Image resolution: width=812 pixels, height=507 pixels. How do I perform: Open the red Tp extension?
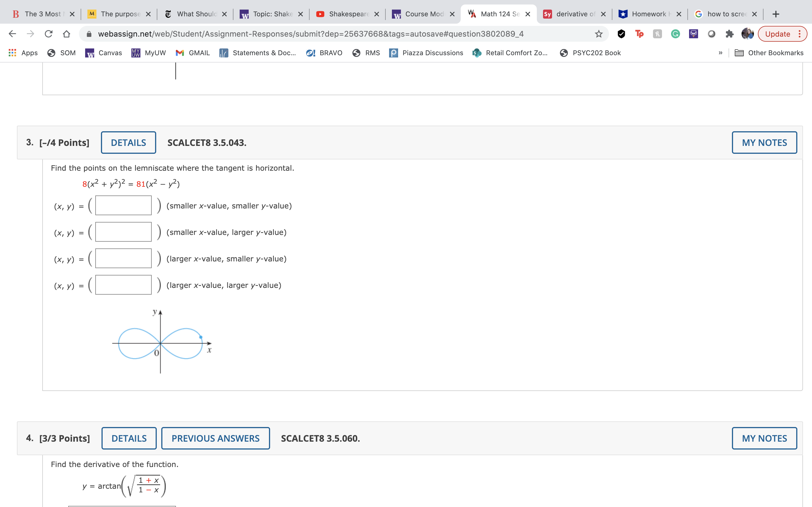coord(639,34)
